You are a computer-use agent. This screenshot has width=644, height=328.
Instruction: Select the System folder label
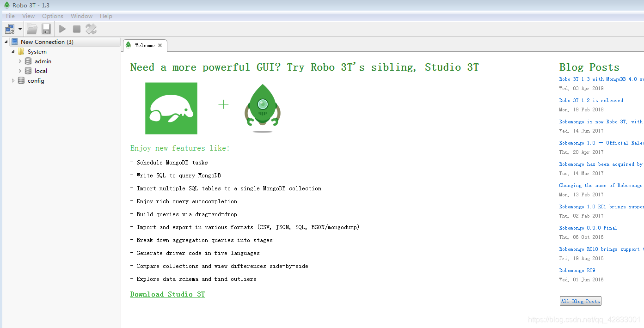click(x=37, y=52)
